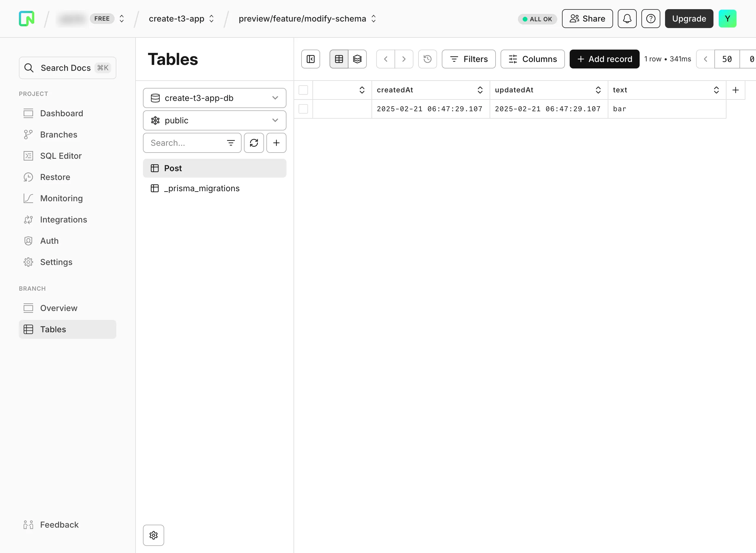756x553 pixels.
Task: Open the public schema dropdown
Action: click(x=214, y=120)
